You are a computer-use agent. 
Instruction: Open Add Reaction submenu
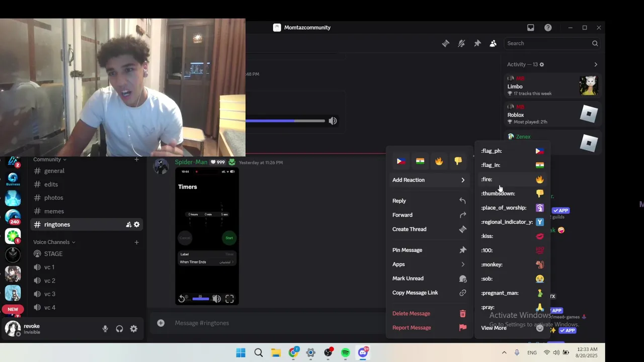(x=429, y=180)
